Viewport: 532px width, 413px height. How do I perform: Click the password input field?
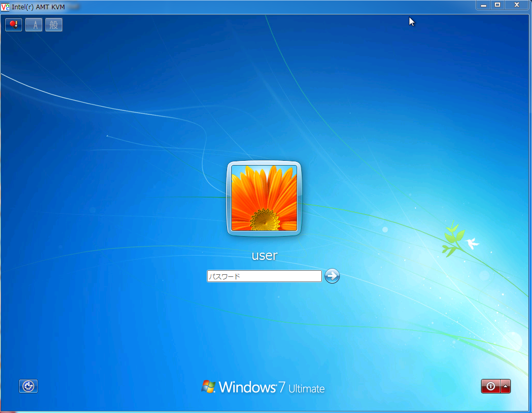[264, 276]
